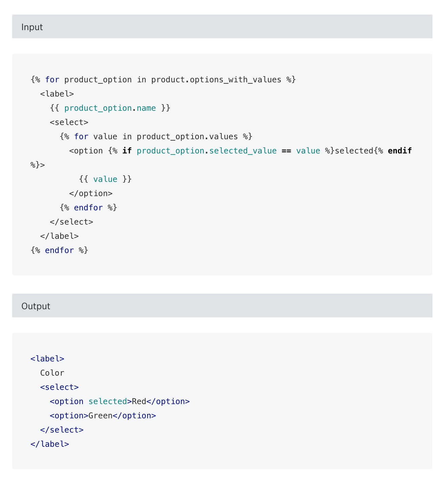Viewport: 448px width, 483px height.
Task: Click 'Red' option text in Output
Action: pos(139,402)
